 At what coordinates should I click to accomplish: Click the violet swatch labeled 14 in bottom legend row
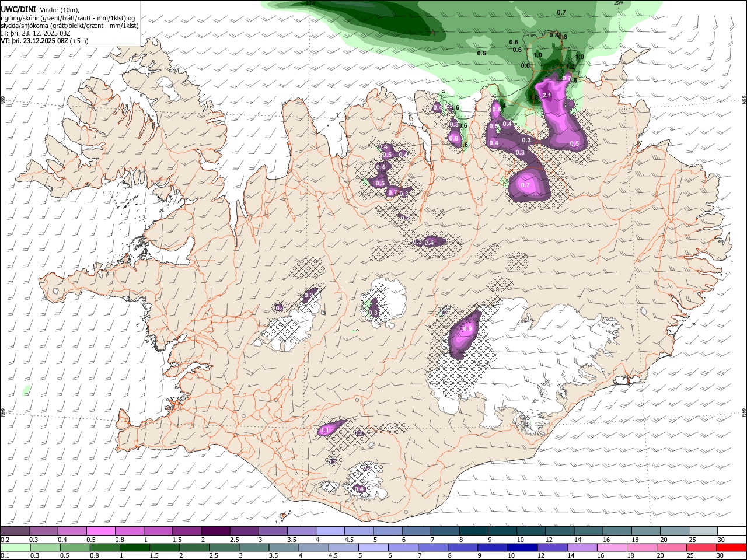point(582,548)
